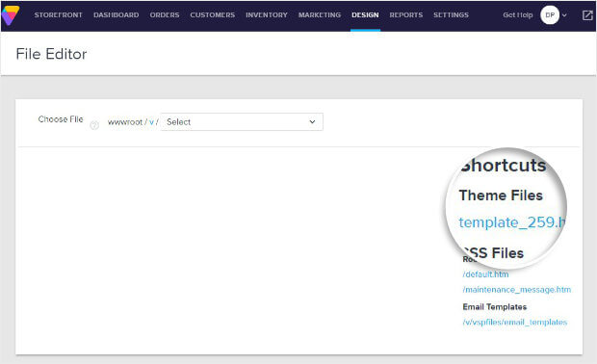Select the Design menu
The image size is (597, 364).
365,14
